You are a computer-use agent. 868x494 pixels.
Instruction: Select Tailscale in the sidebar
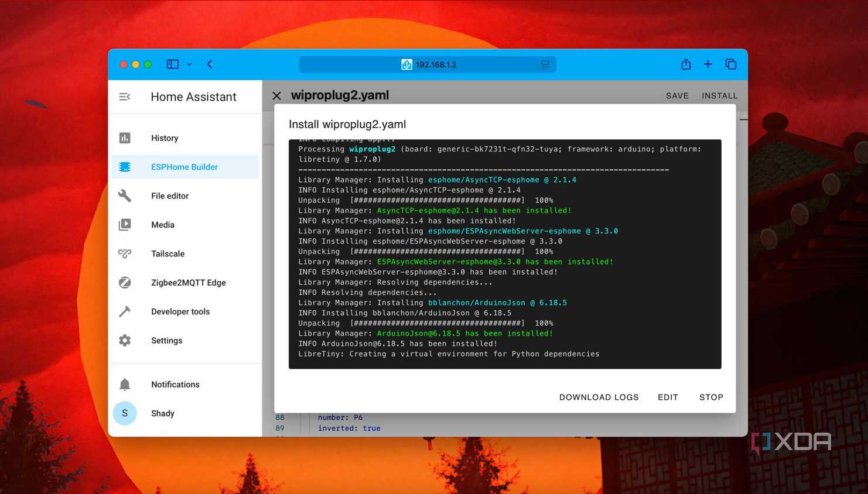click(x=185, y=253)
